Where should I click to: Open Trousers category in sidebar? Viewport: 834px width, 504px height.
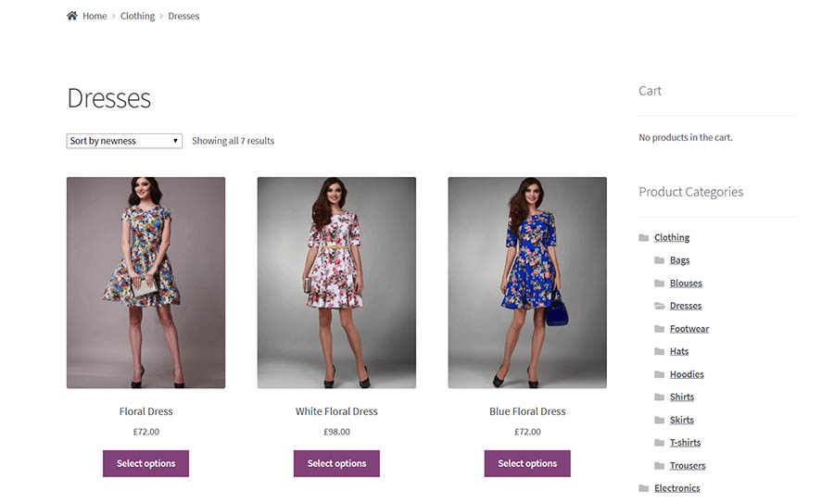pos(688,466)
